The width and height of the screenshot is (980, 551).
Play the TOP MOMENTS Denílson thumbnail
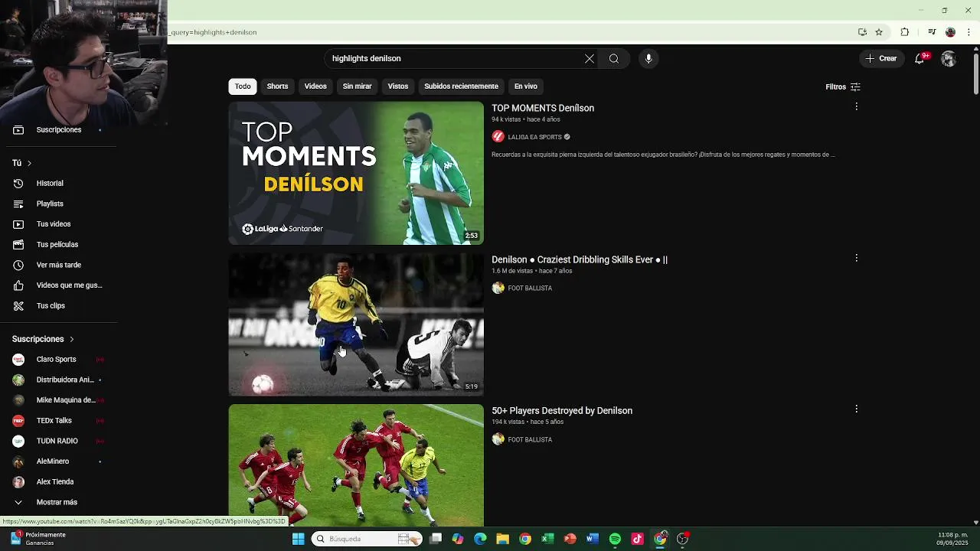click(x=356, y=173)
